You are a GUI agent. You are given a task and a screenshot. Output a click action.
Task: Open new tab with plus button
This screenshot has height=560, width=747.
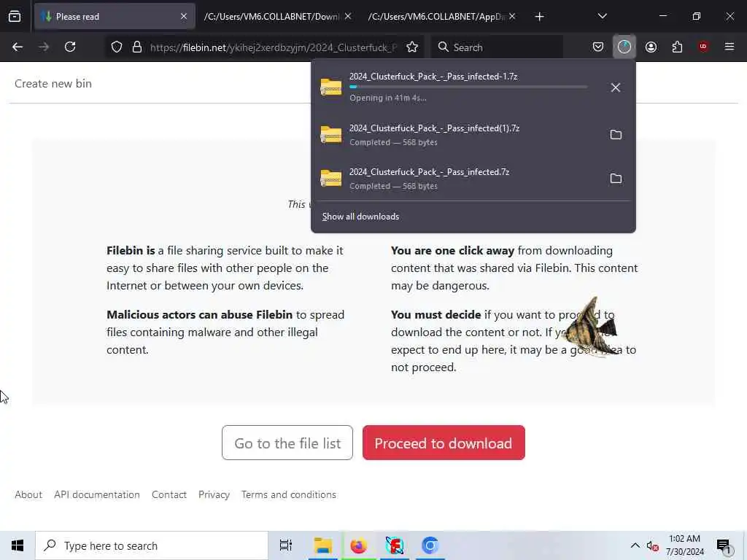pyautogui.click(x=539, y=17)
